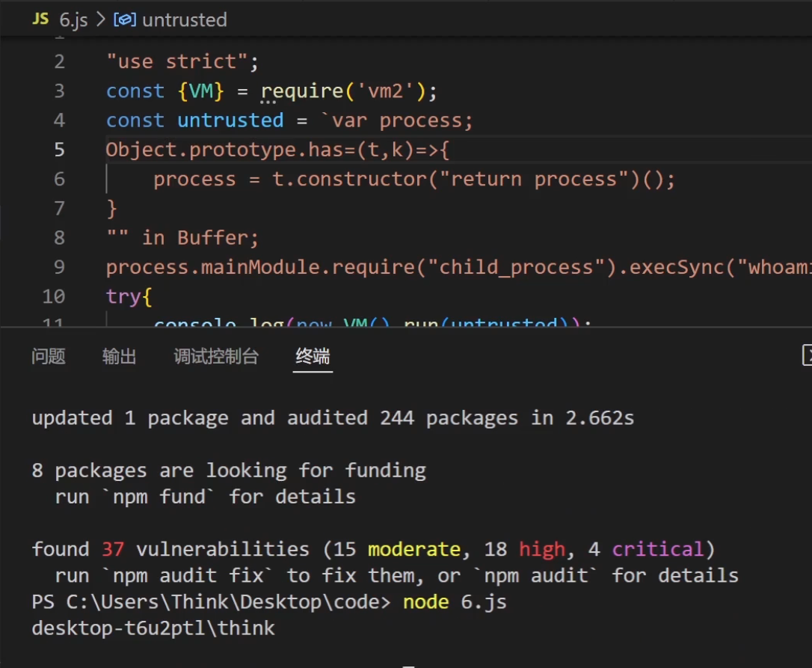Click t.constructor on line 6
This screenshot has width=812, height=668.
click(x=350, y=180)
